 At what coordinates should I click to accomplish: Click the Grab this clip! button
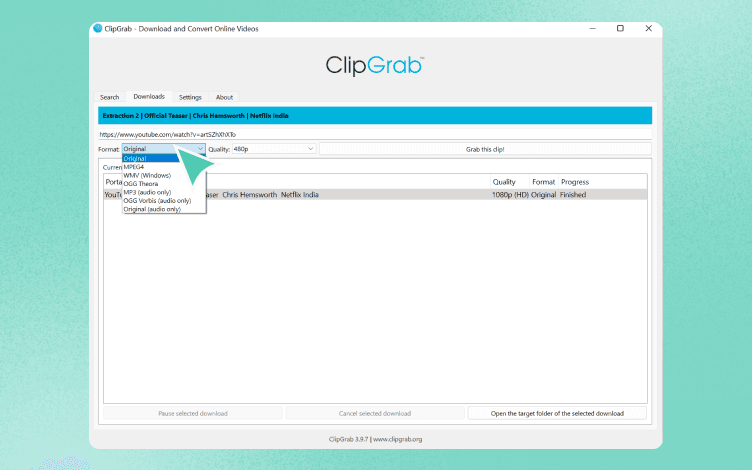click(485, 149)
